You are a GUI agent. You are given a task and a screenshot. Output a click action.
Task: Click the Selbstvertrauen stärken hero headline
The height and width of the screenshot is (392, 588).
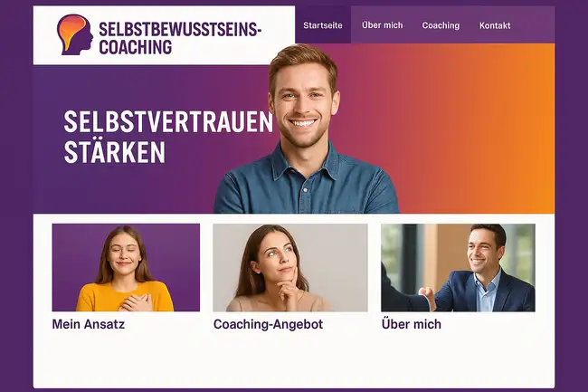pyautogui.click(x=168, y=137)
